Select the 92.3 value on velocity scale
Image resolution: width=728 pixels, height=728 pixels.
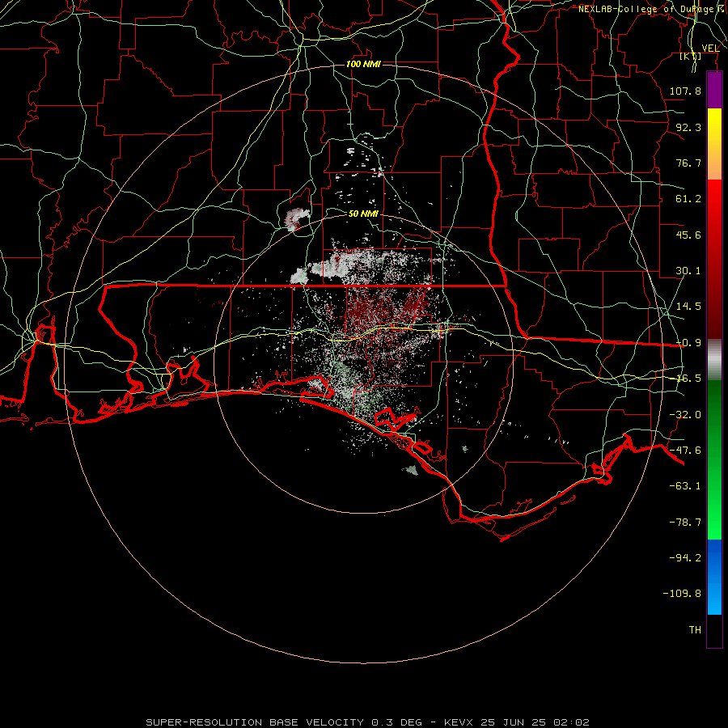688,127
